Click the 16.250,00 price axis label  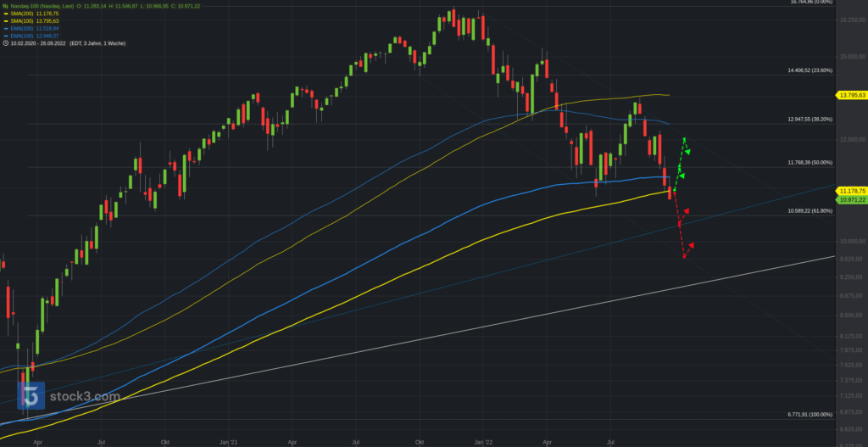[853, 20]
